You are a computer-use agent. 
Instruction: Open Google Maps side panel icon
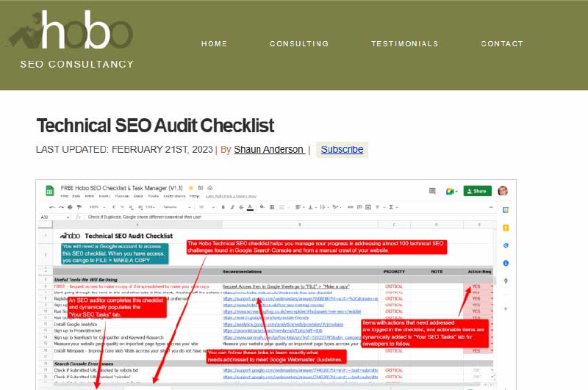(x=506, y=281)
